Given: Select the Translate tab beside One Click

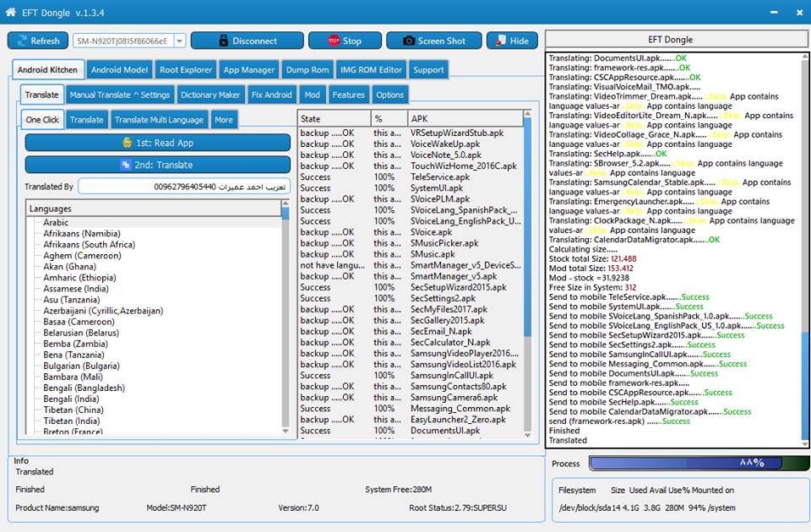Looking at the screenshot, I should point(86,120).
